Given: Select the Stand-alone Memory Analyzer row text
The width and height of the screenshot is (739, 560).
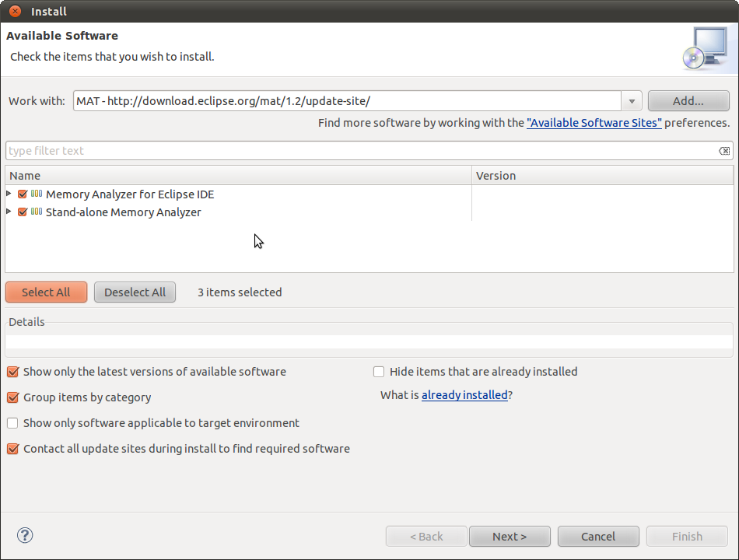Looking at the screenshot, I should [124, 212].
